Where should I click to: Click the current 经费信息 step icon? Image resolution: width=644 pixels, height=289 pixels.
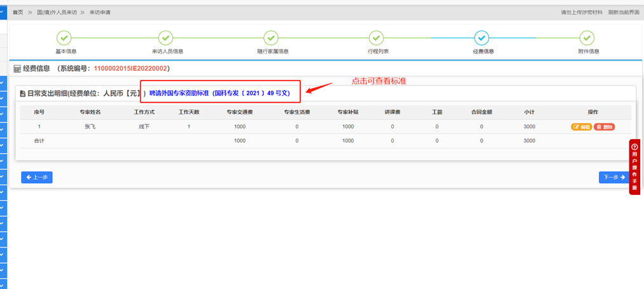[481, 38]
